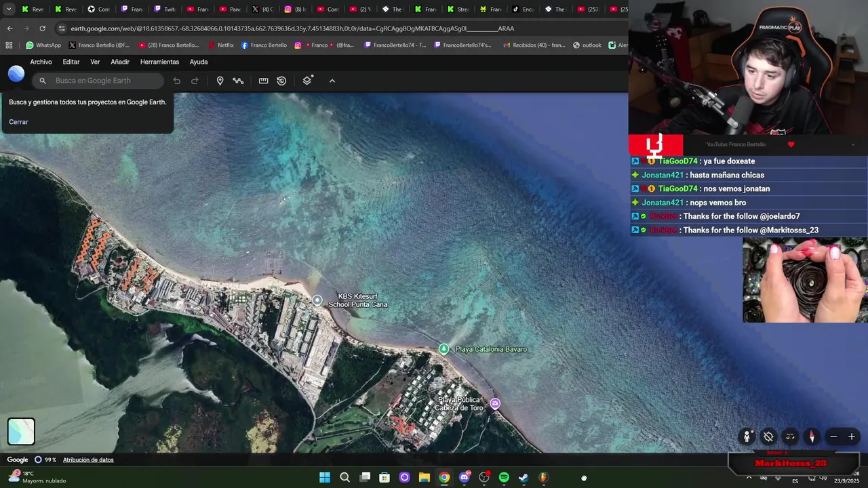Open the Recibidos (40) Gmail bookmark
This screenshot has width=868, height=488.
(x=534, y=45)
